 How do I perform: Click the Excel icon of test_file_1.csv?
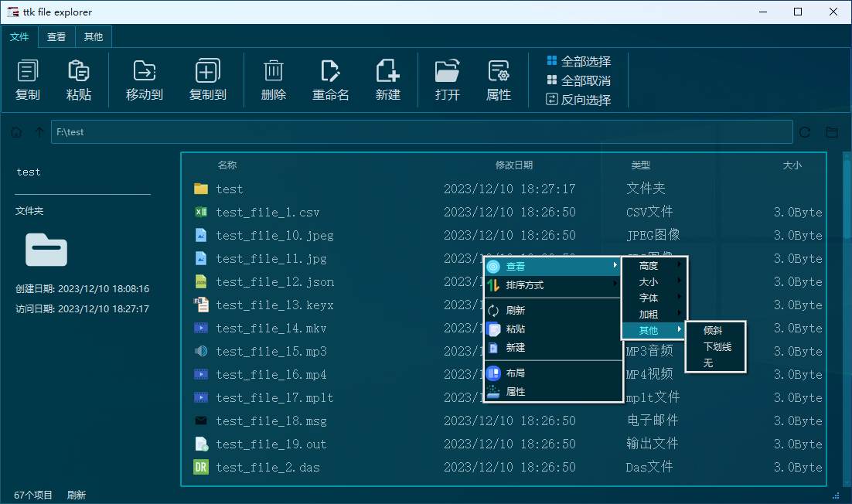(x=201, y=212)
